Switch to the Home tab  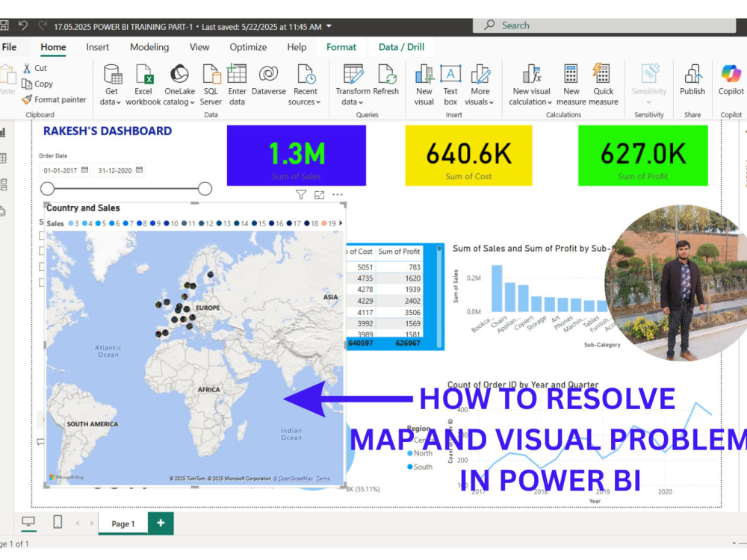pyautogui.click(x=53, y=47)
